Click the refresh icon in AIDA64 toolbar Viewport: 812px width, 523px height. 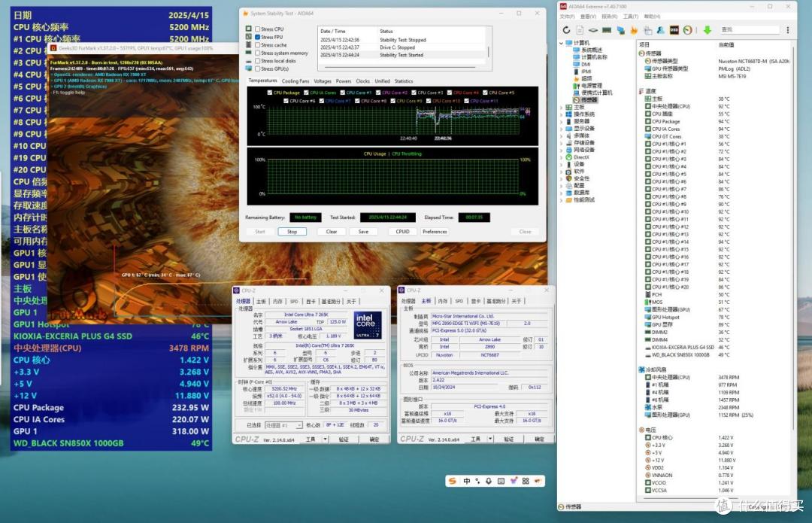click(566, 31)
